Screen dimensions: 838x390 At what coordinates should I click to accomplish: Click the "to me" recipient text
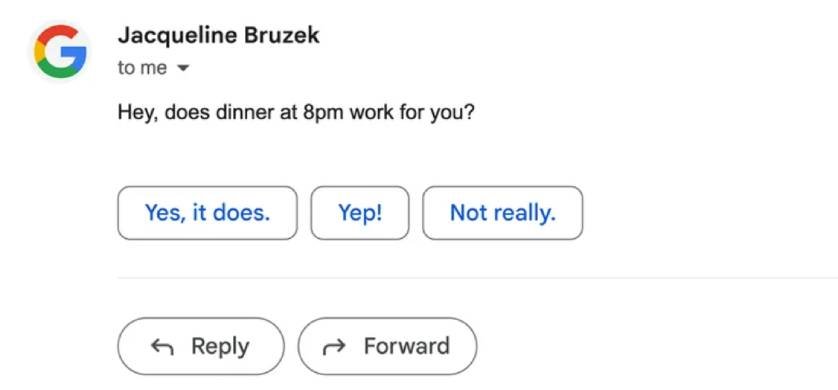click(142, 68)
